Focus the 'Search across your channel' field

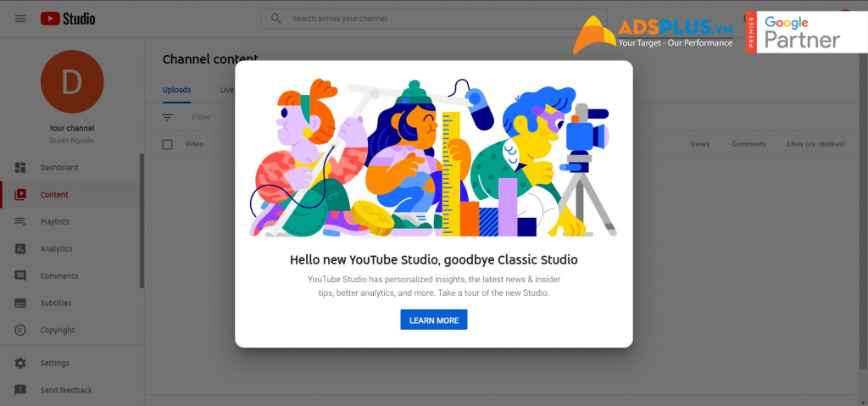[434, 19]
